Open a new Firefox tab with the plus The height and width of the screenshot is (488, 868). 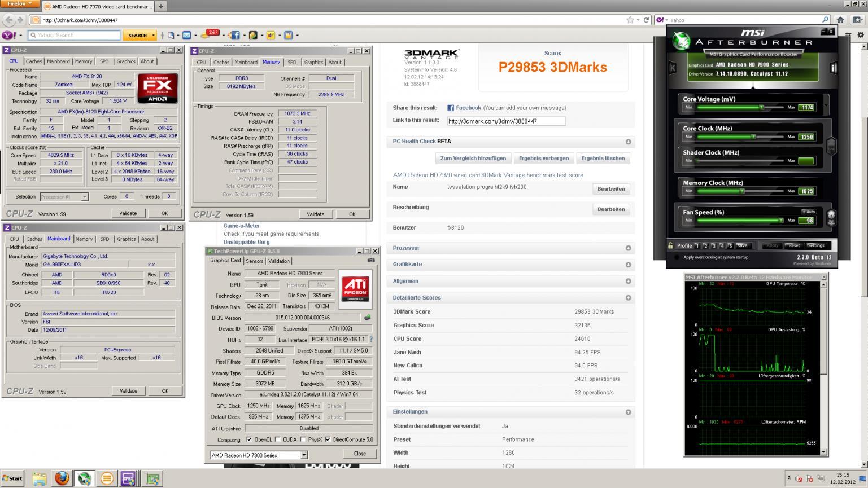coord(161,6)
